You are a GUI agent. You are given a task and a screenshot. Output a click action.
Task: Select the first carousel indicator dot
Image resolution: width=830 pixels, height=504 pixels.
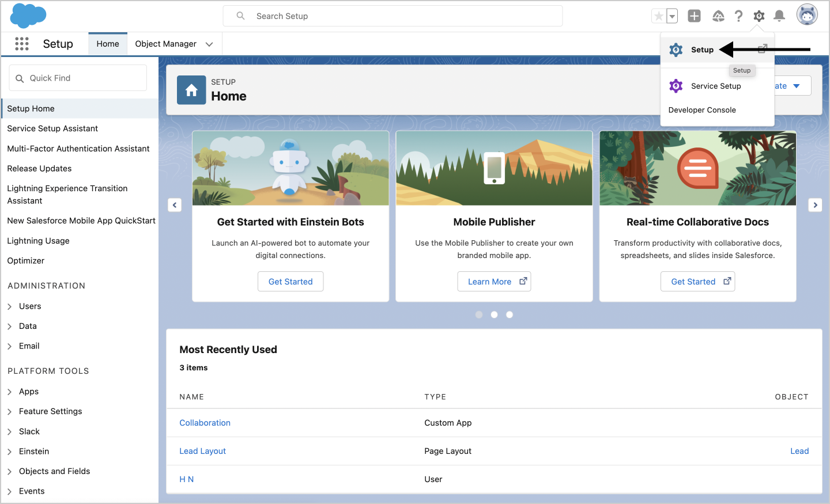479,314
